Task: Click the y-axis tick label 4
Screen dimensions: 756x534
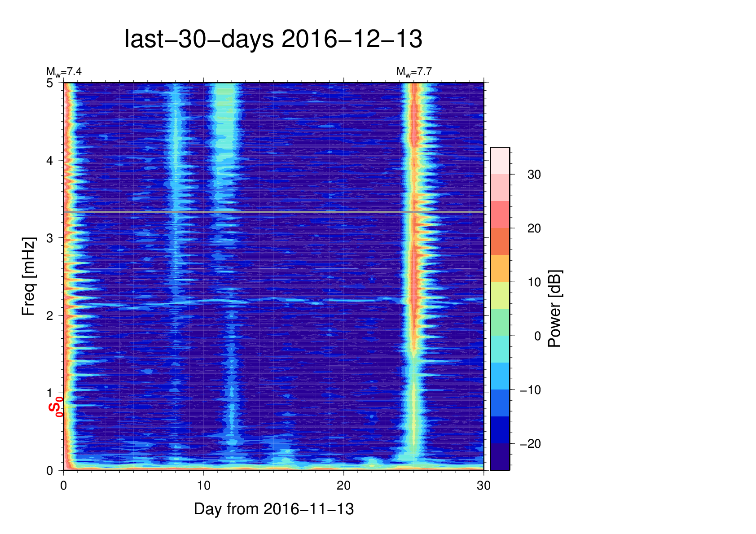Action: coord(49,161)
